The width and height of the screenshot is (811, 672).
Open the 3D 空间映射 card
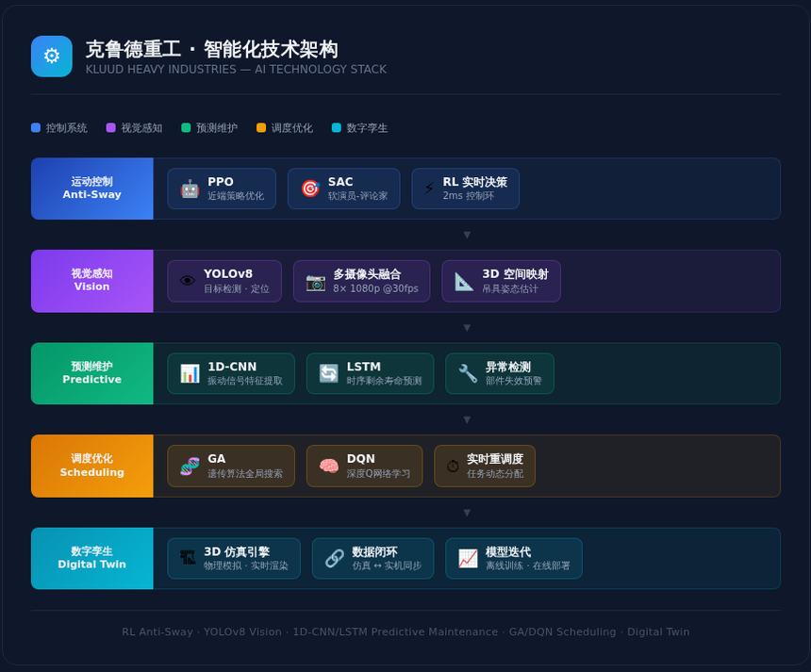coord(501,281)
